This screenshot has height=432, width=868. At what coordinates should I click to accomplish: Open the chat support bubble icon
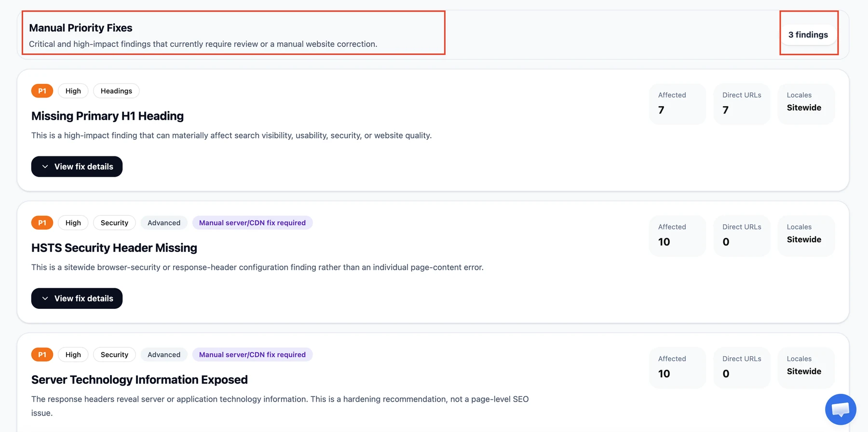coord(841,409)
